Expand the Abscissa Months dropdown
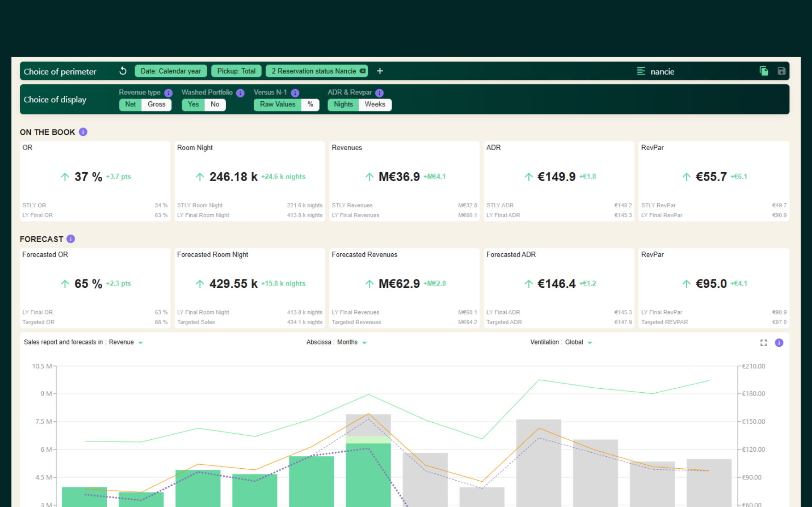 pos(352,342)
